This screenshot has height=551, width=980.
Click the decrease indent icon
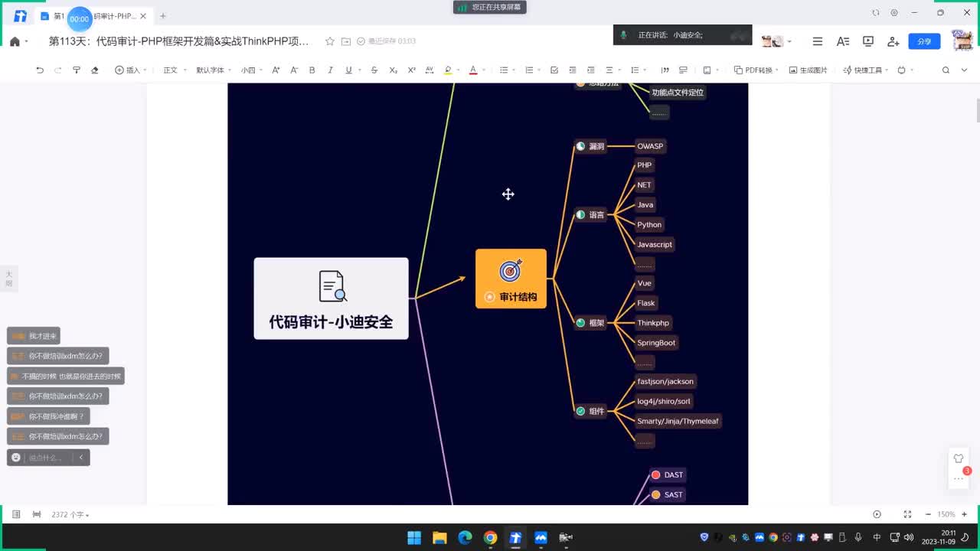coord(573,70)
